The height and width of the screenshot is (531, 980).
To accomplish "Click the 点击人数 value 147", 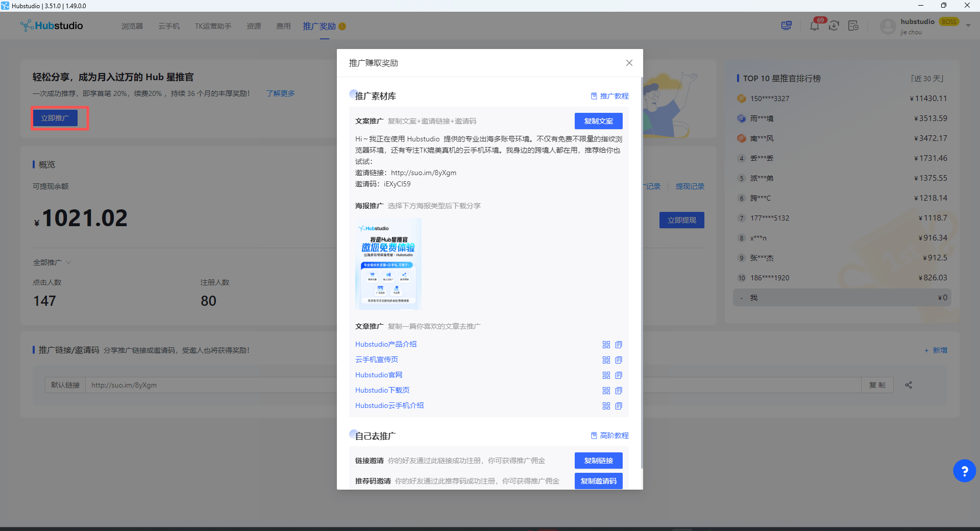I will click(44, 301).
